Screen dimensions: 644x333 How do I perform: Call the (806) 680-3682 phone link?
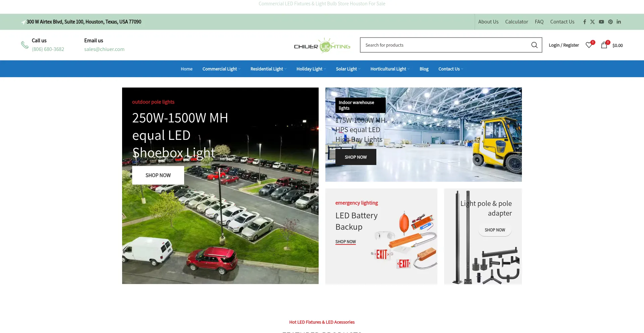tap(48, 49)
